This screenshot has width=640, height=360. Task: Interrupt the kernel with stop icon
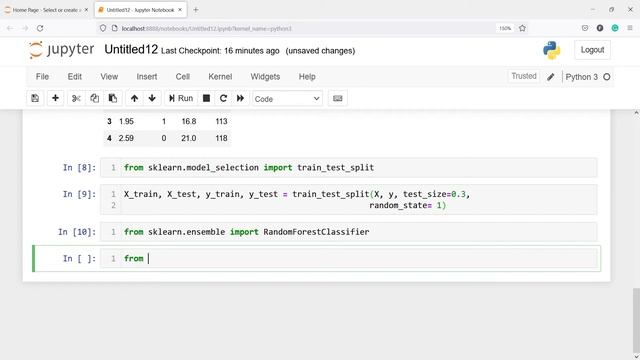[207, 98]
